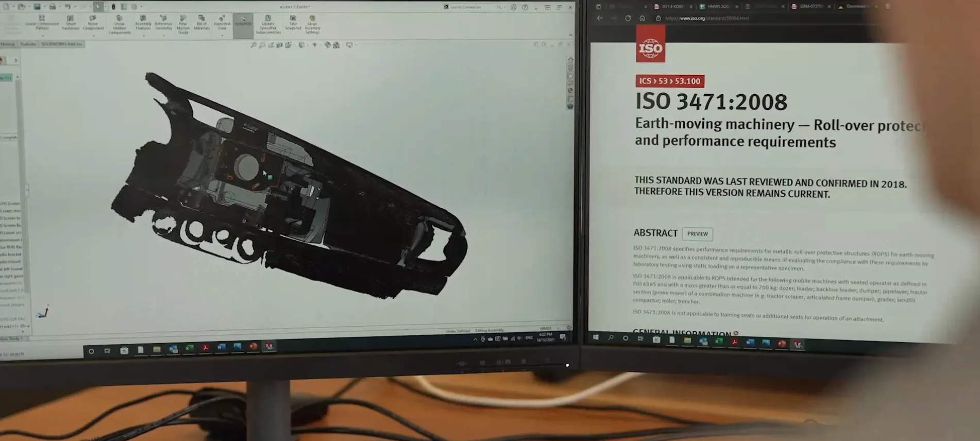Switch to the 031-E-0060 PDF tab
Viewport: 980px width, 441px height.
pyautogui.click(x=673, y=7)
